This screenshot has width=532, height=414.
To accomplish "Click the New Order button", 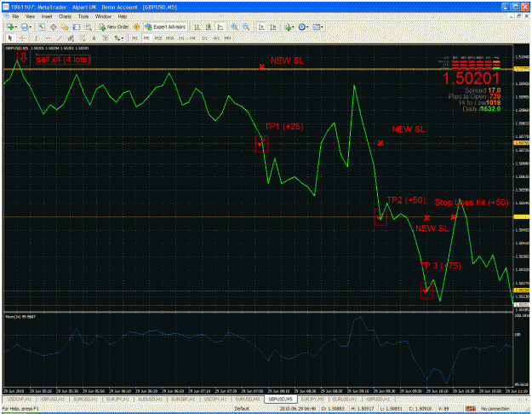I will pos(114,26).
